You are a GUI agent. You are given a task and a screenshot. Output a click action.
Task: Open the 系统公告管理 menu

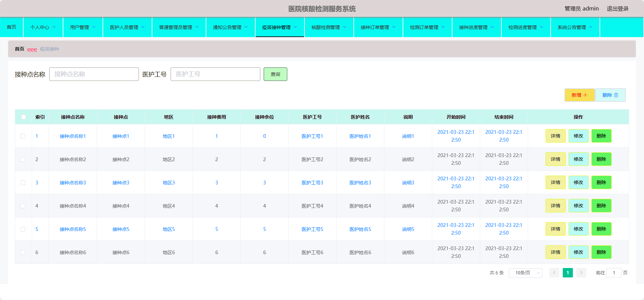[575, 27]
